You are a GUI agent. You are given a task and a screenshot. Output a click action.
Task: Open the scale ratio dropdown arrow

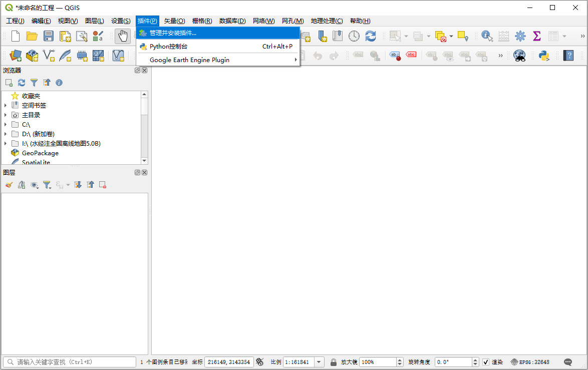(319, 362)
